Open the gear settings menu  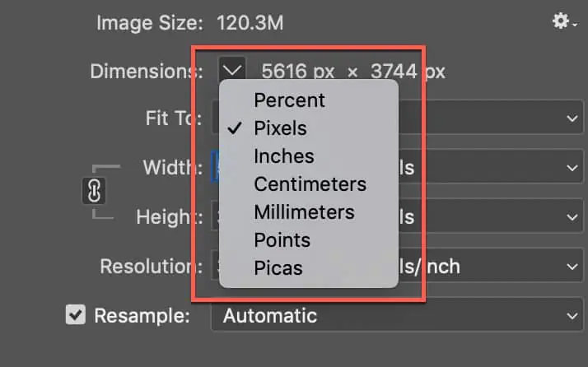tap(563, 21)
